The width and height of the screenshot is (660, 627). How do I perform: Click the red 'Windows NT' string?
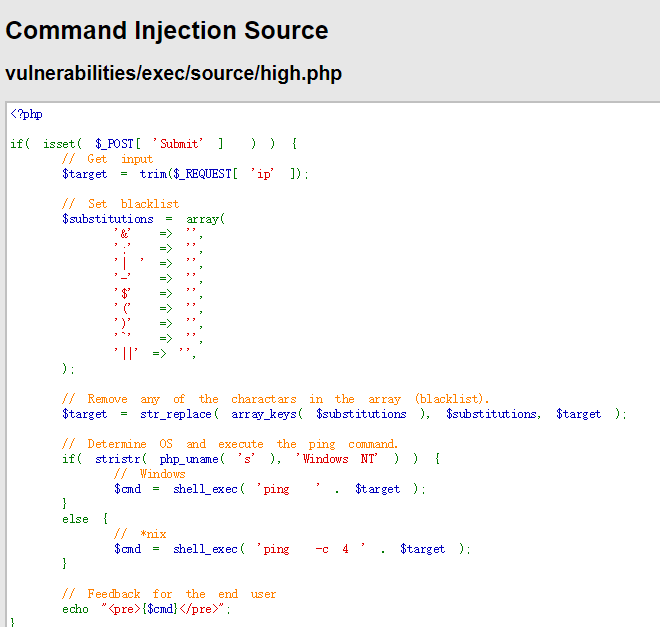click(x=337, y=459)
